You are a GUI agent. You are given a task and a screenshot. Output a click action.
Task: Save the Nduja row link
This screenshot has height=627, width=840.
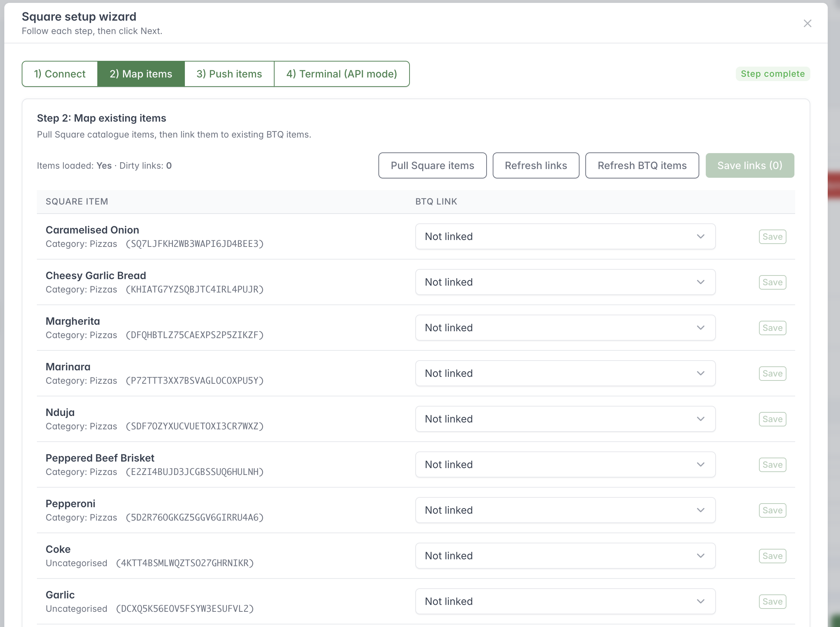click(772, 419)
